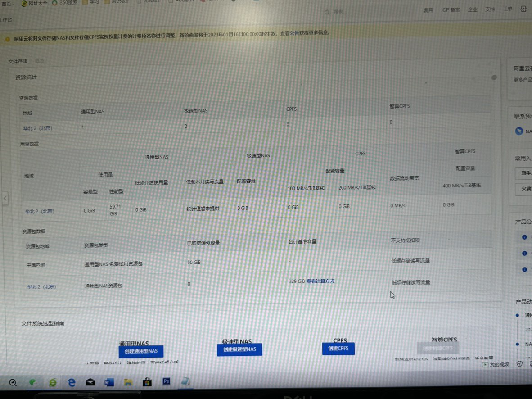Open File Explorer from the taskbar
The image size is (532, 399).
128,382
